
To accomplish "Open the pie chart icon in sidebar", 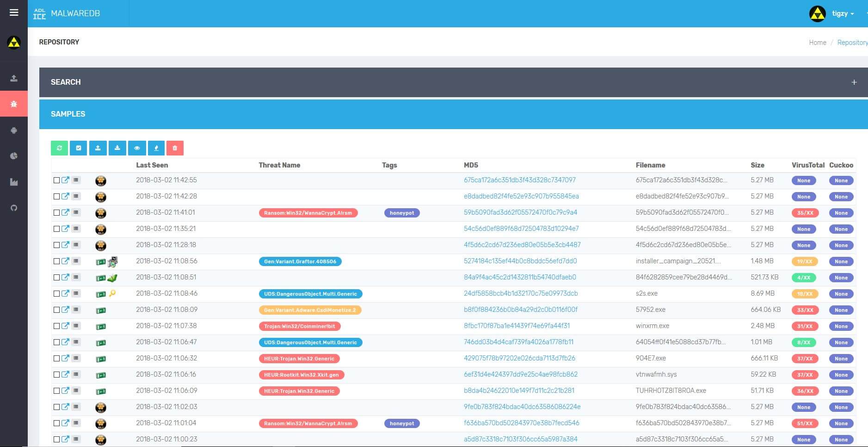I will point(14,156).
